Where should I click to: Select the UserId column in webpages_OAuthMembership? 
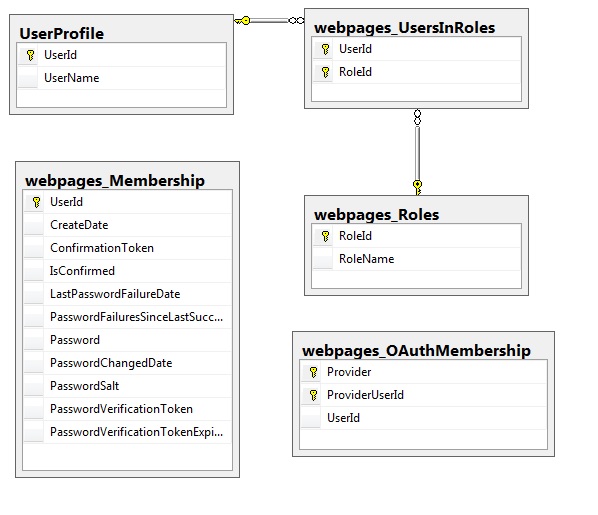424,418
